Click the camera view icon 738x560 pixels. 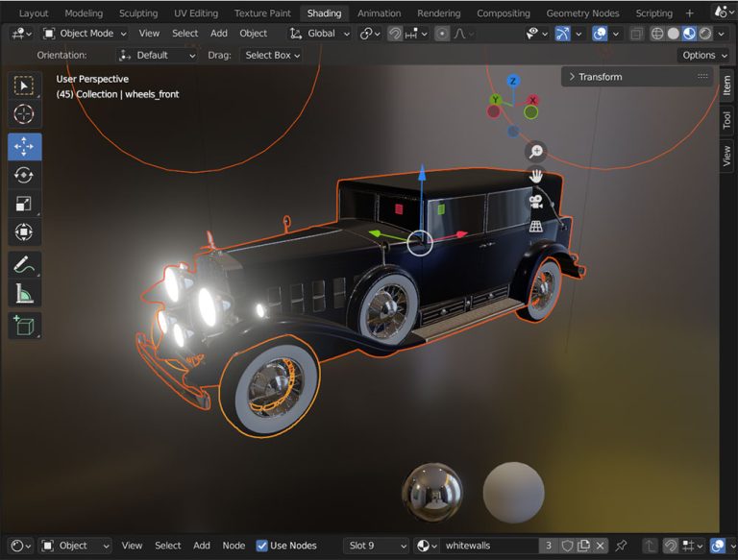(535, 202)
